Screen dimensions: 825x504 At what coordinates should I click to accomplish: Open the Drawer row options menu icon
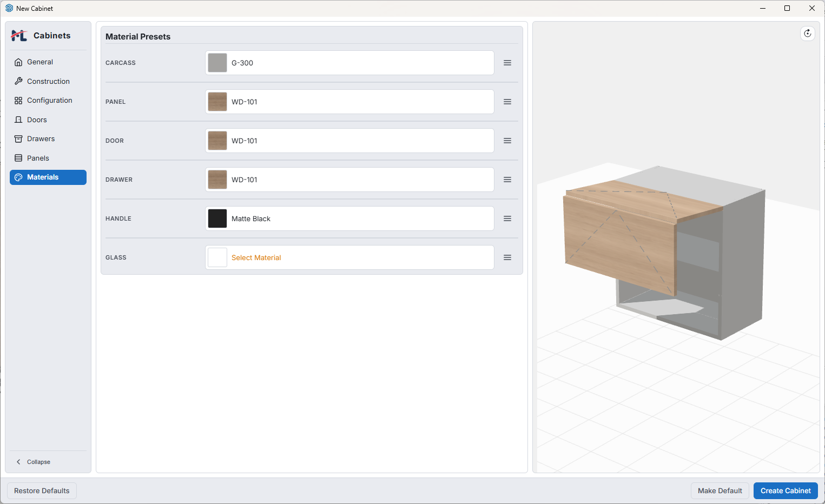507,180
